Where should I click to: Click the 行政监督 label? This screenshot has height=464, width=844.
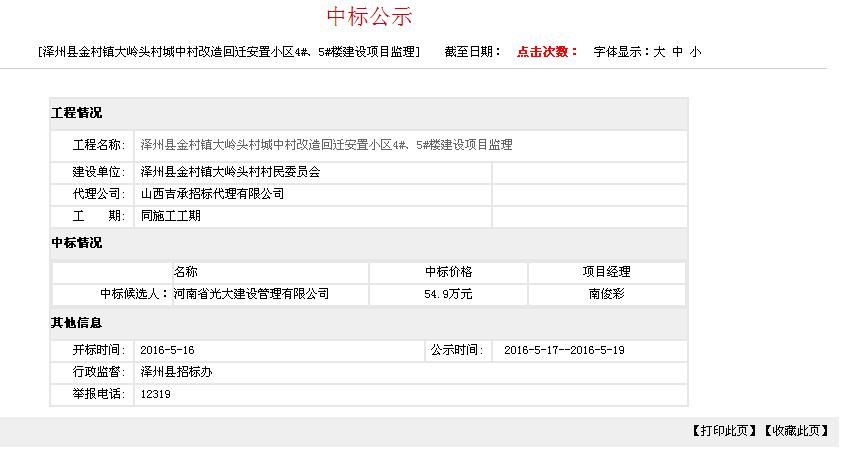pyautogui.click(x=99, y=372)
